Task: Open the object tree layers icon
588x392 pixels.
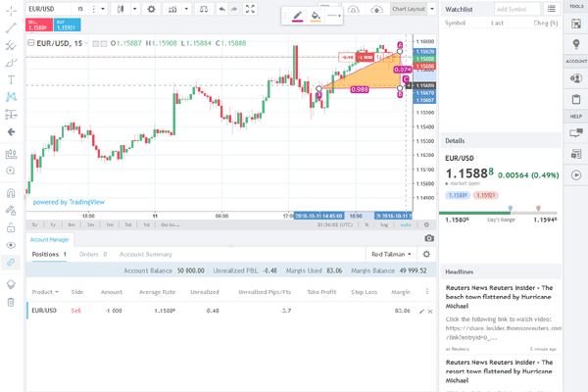Action: 11,284
